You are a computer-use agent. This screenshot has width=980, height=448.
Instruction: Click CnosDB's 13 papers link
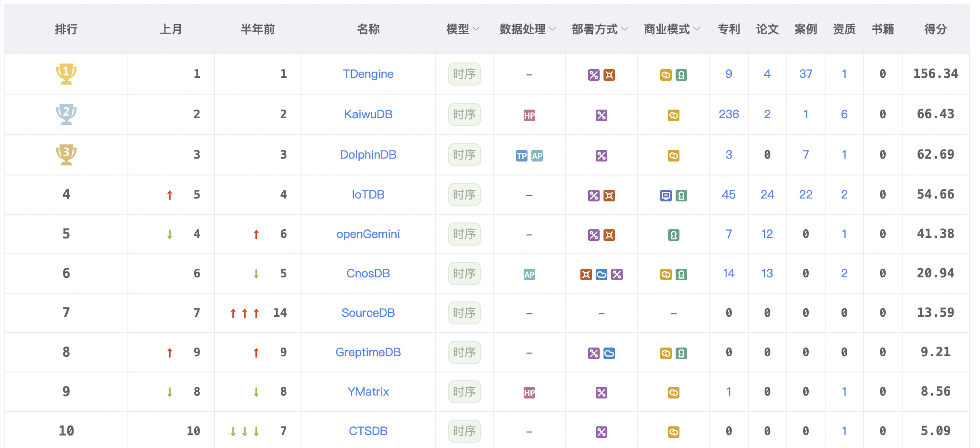[x=767, y=274]
